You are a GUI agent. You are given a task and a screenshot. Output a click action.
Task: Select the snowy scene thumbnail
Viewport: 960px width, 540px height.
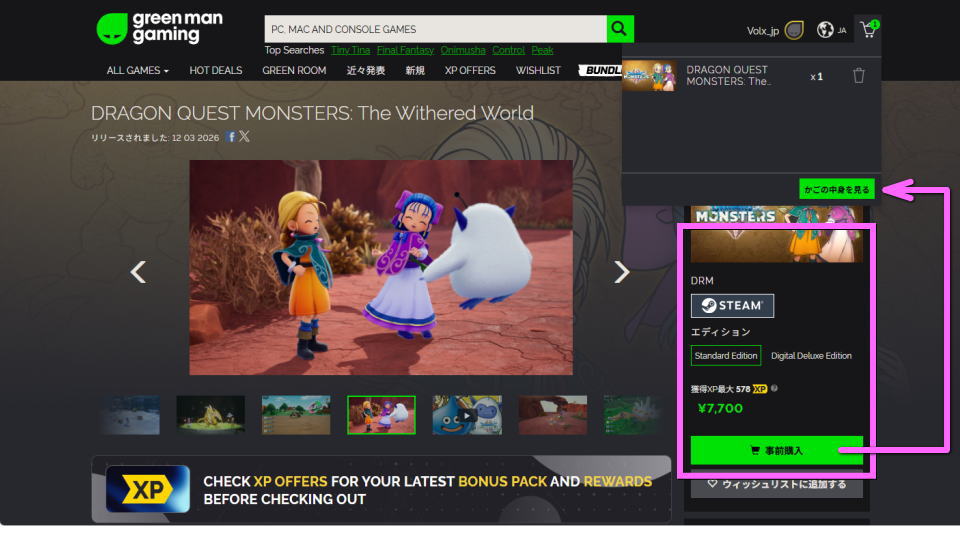tap(130, 415)
